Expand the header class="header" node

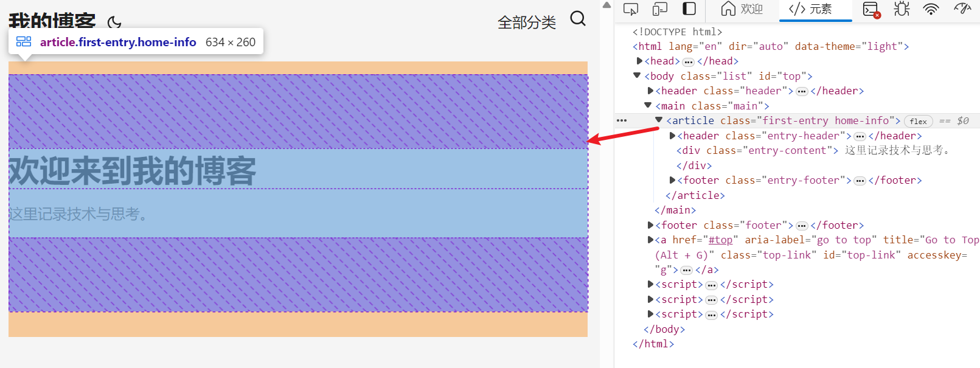tap(650, 91)
